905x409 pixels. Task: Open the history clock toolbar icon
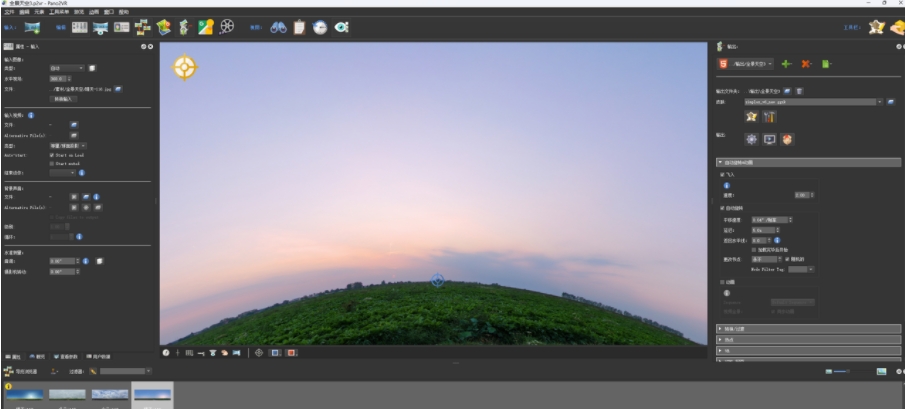320,27
